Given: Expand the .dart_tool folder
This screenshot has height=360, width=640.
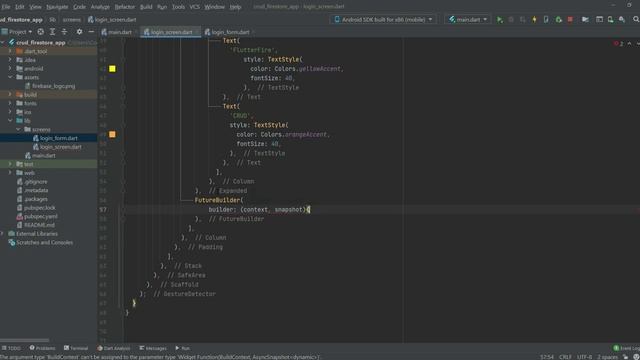Looking at the screenshot, I should coord(10,51).
